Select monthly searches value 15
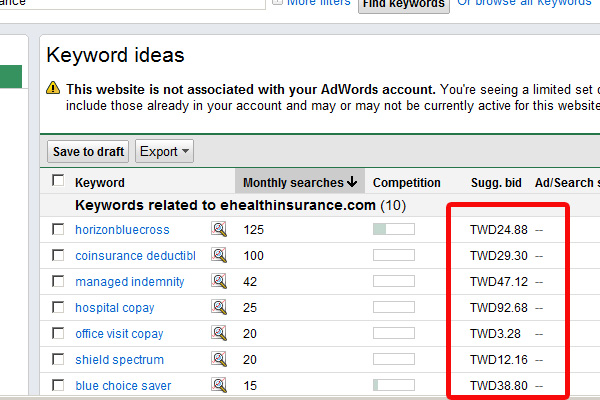 pos(250,385)
